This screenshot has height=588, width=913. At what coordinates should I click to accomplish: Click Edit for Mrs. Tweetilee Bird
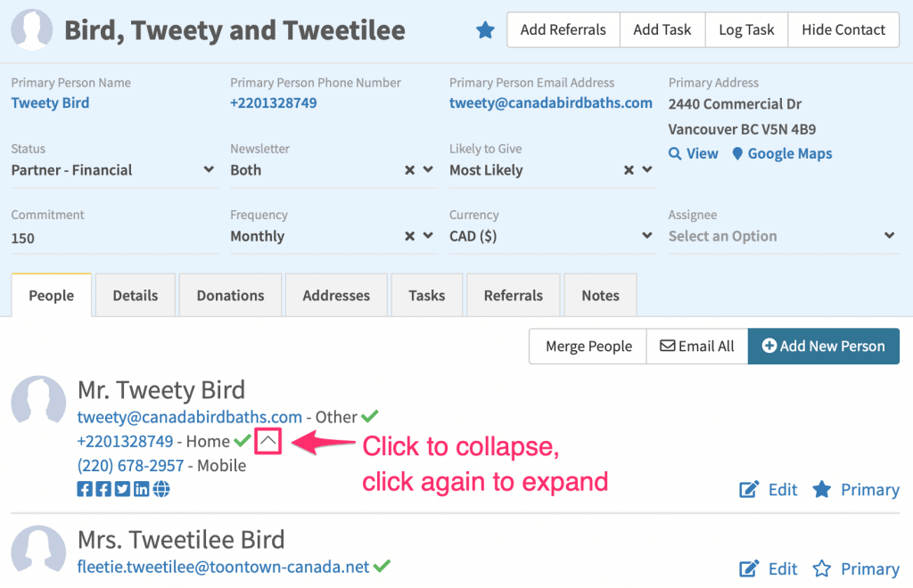769,568
